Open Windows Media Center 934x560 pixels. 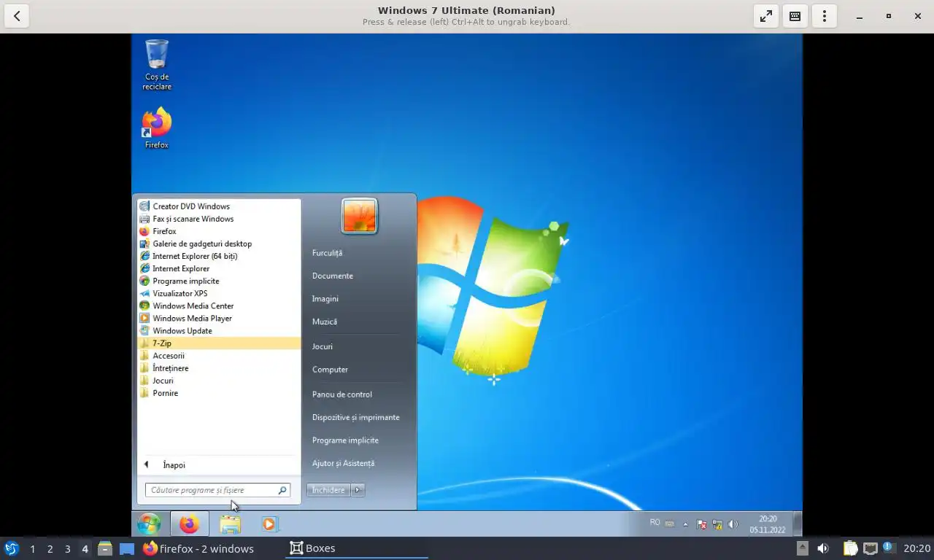coord(219,306)
